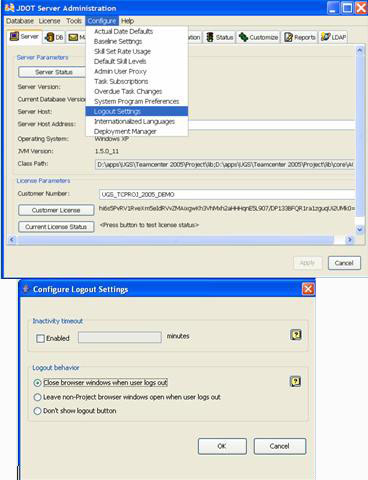This screenshot has width=368, height=480.
Task: Click the vertical scrollbar down arrow
Action: click(359, 229)
